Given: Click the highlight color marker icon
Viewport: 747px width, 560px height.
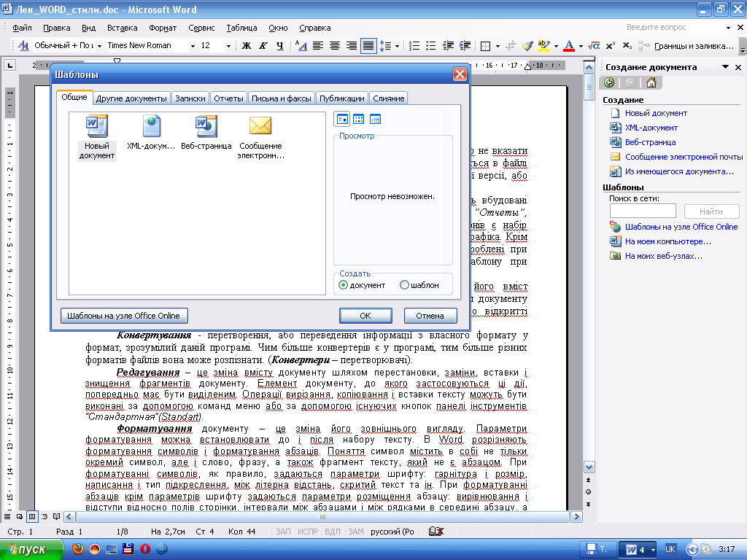Looking at the screenshot, I should (x=543, y=46).
